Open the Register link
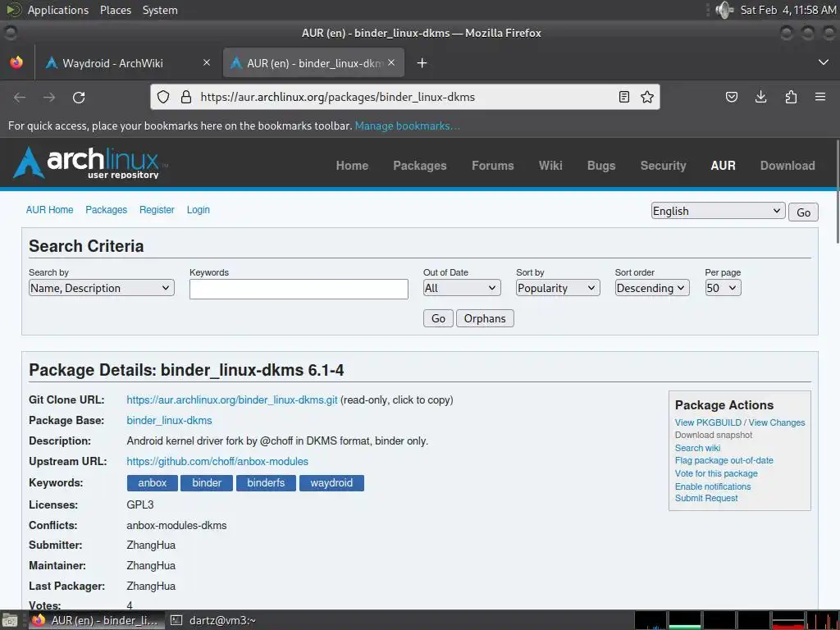840x630 pixels. point(157,210)
